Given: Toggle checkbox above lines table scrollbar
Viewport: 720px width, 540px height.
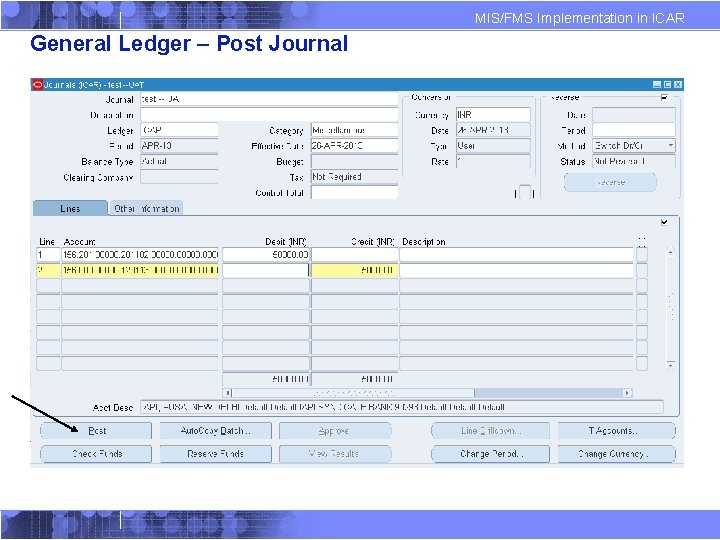Looking at the screenshot, I should (x=664, y=222).
